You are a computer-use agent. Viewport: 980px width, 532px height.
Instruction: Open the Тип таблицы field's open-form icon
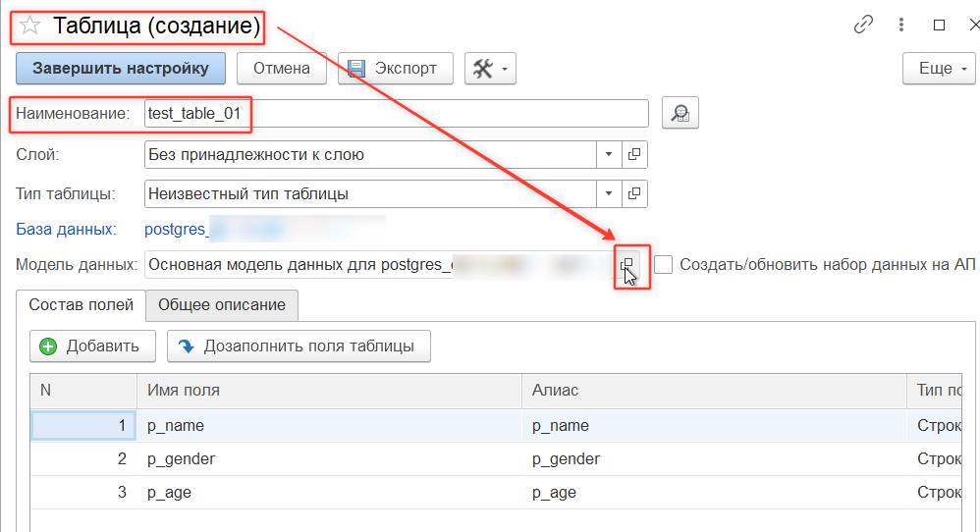point(634,193)
